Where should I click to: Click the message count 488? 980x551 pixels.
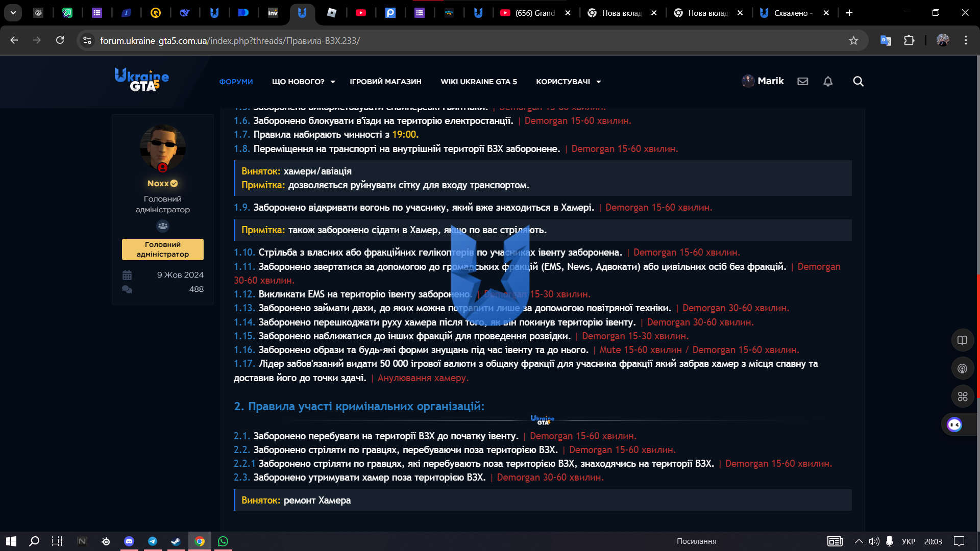(197, 289)
